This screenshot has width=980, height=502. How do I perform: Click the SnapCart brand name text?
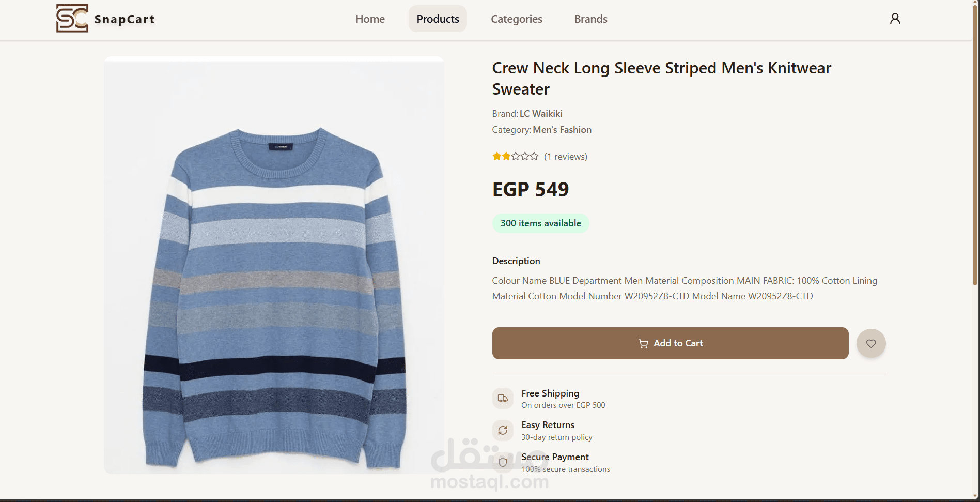(125, 20)
